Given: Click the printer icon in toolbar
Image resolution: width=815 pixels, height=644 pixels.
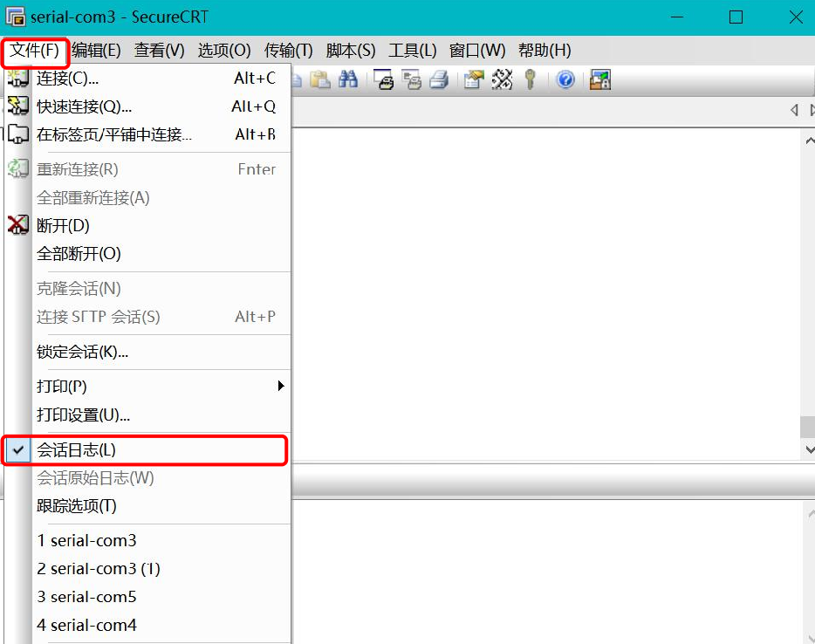Looking at the screenshot, I should coord(439,79).
